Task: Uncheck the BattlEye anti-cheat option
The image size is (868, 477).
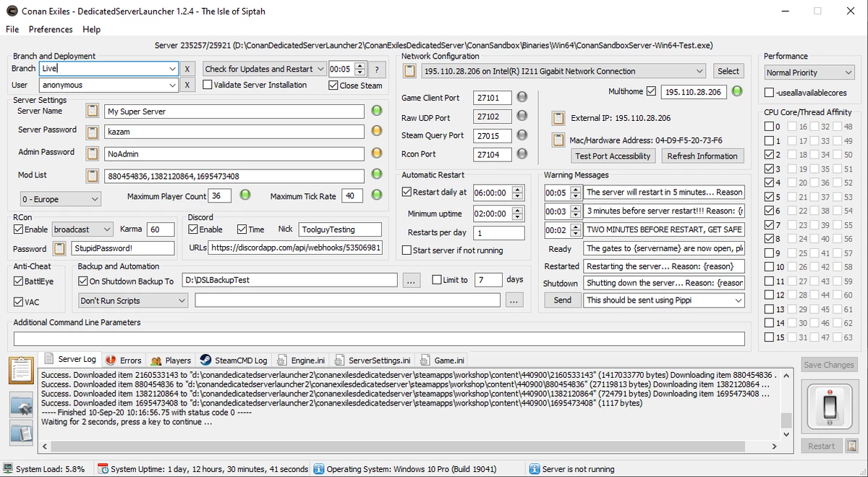Action: (x=18, y=282)
